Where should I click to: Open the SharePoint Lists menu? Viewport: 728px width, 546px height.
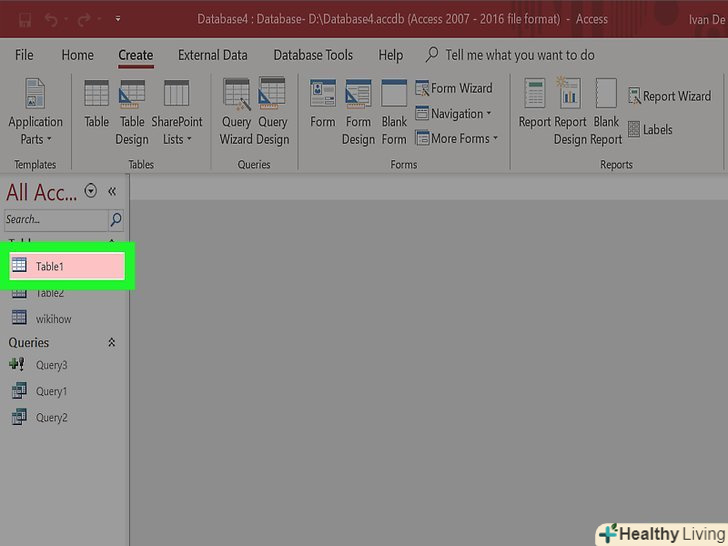(177, 112)
